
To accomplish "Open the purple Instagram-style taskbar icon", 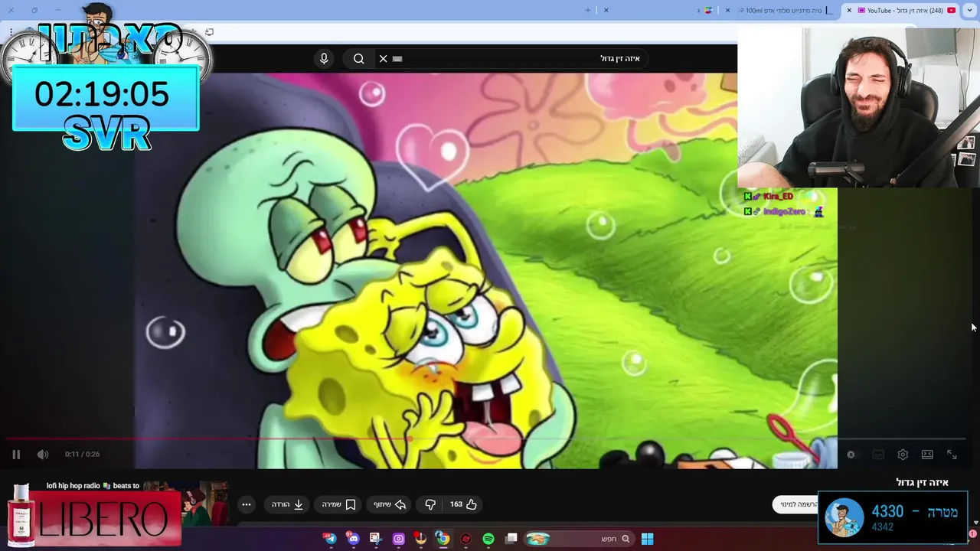I will [x=398, y=539].
